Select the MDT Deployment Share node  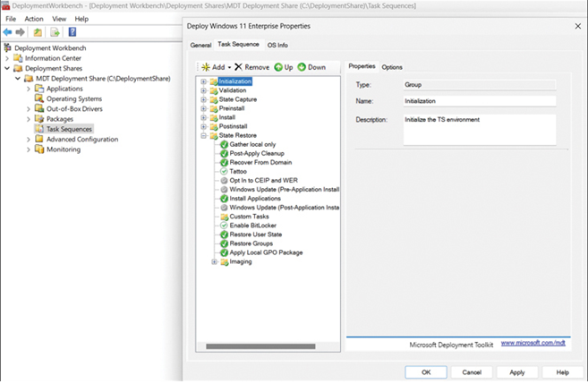coord(103,79)
